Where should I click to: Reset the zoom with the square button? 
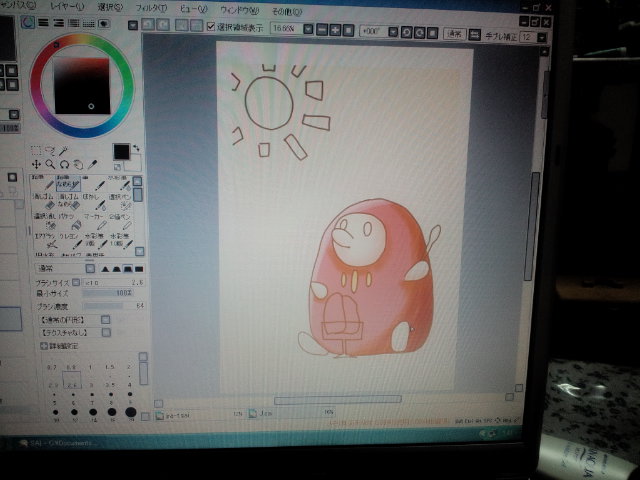(348, 30)
